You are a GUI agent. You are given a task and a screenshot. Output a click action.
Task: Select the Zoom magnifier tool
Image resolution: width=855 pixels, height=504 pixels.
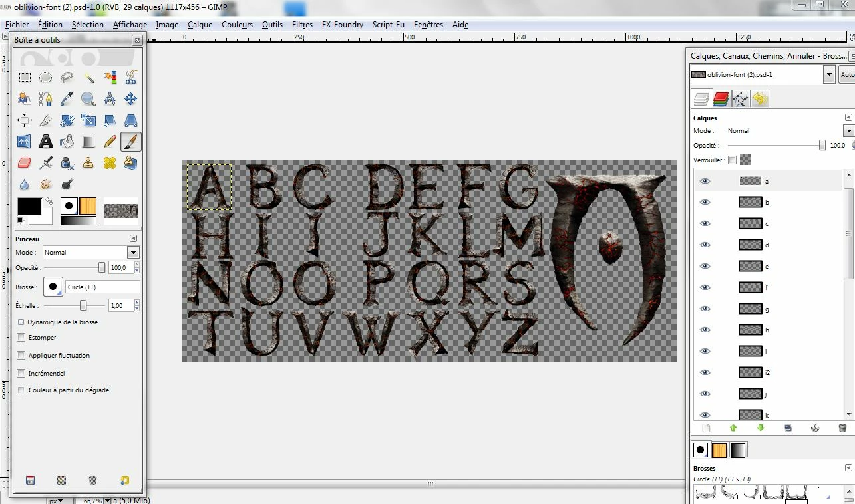[x=88, y=99]
